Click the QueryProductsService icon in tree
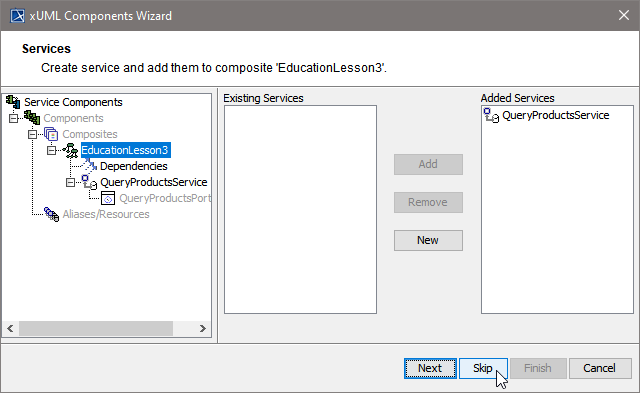The image size is (640, 393). click(x=90, y=182)
